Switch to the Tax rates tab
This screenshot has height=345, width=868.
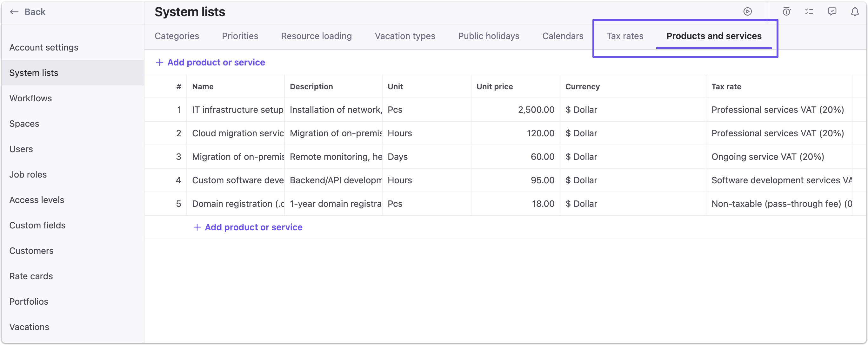coord(625,36)
